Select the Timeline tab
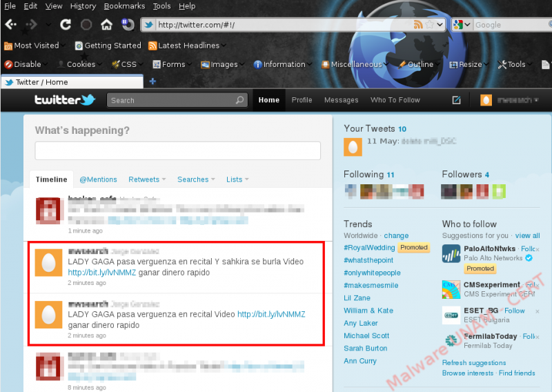The width and height of the screenshot is (552, 392). click(51, 179)
